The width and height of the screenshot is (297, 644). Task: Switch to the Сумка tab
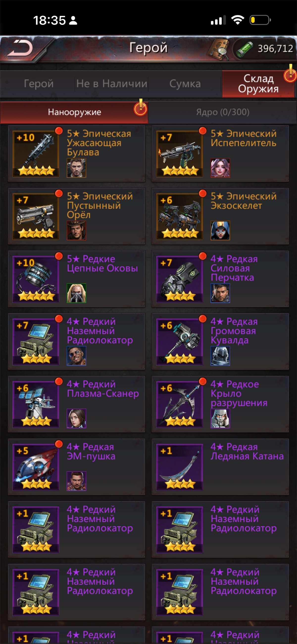(x=185, y=83)
